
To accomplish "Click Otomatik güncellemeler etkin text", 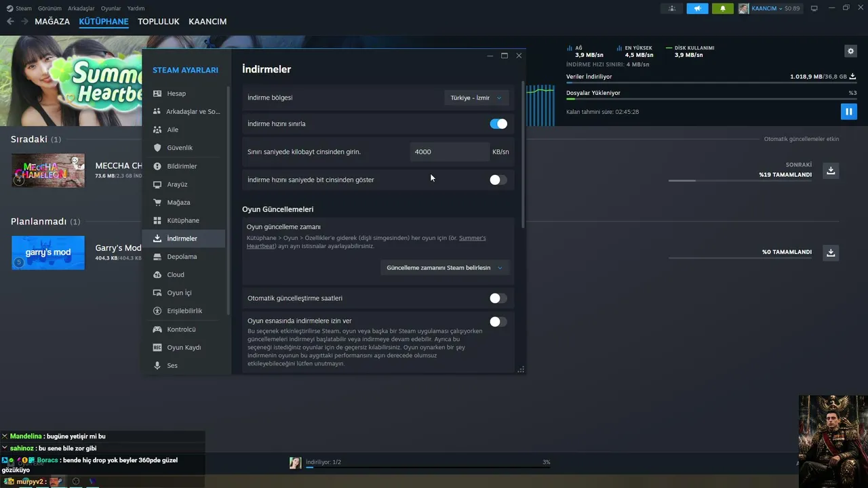I will pyautogui.click(x=802, y=139).
